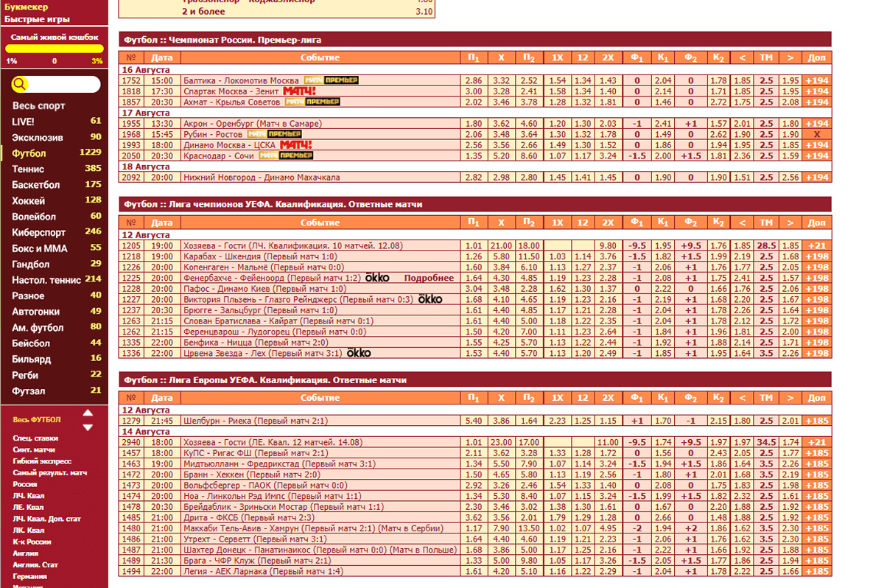Click the yellow cashback progress bar
The image size is (873, 588).
[x=55, y=49]
